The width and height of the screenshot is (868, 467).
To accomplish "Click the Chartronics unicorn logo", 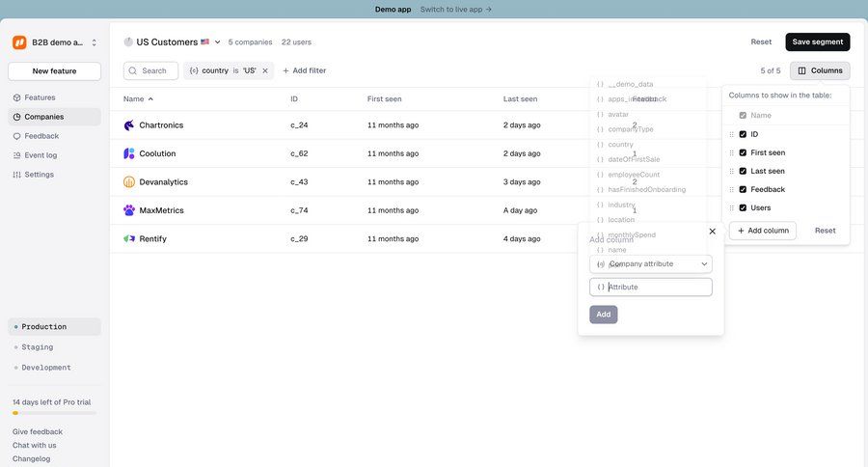I will [x=129, y=125].
